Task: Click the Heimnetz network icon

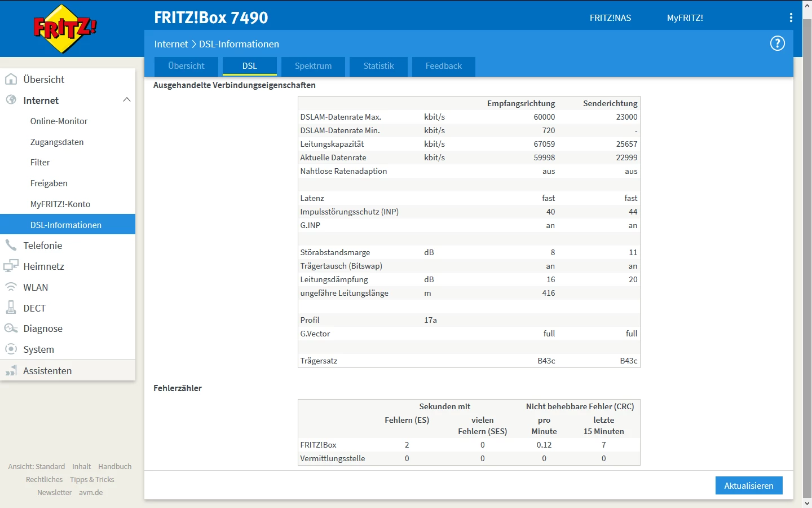Action: click(11, 266)
